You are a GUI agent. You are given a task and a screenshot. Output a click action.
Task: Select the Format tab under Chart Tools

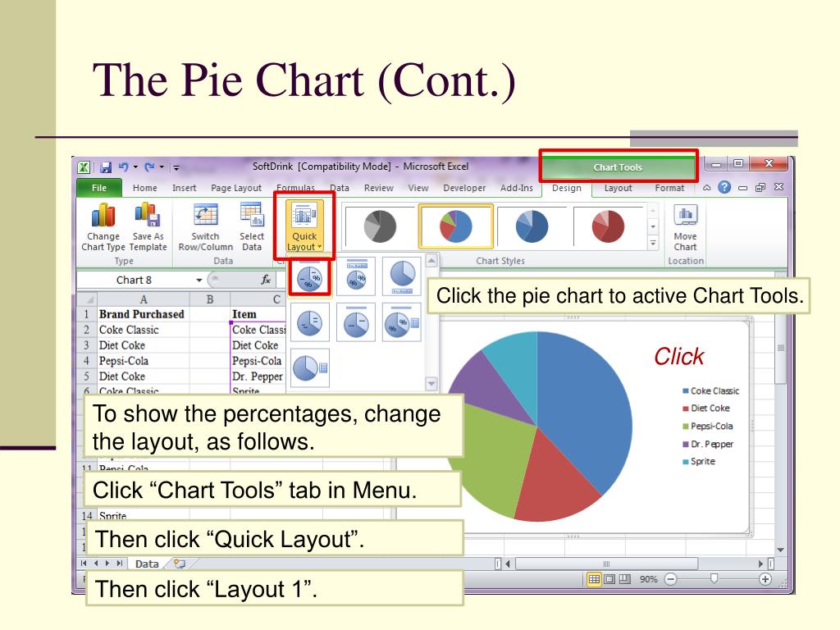click(x=669, y=188)
